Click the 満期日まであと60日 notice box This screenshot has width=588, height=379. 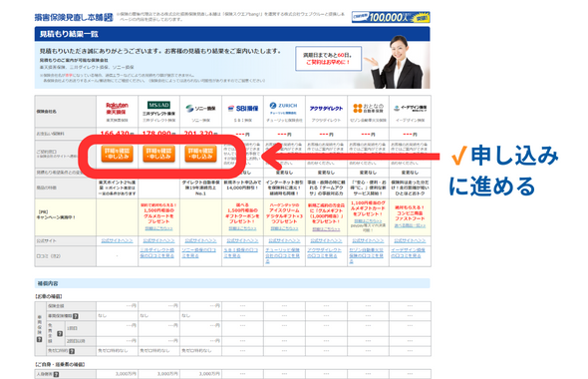(x=329, y=59)
